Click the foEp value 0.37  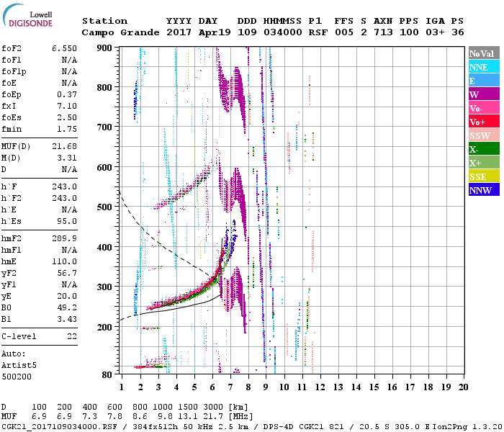pos(67,94)
